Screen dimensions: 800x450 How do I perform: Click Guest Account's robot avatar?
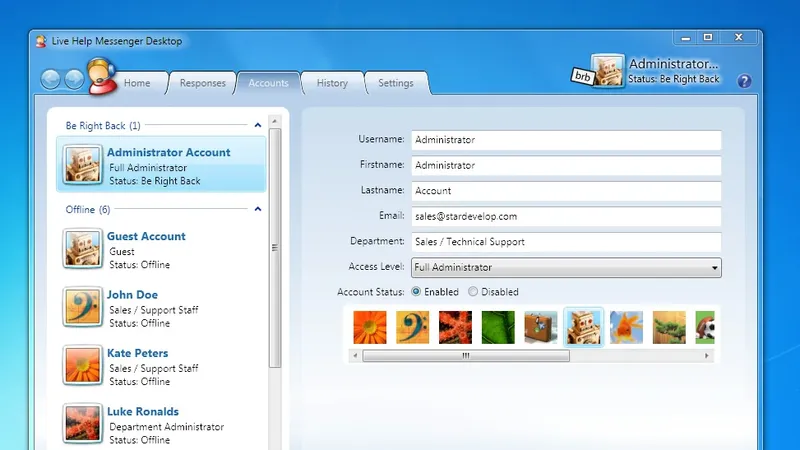point(82,248)
